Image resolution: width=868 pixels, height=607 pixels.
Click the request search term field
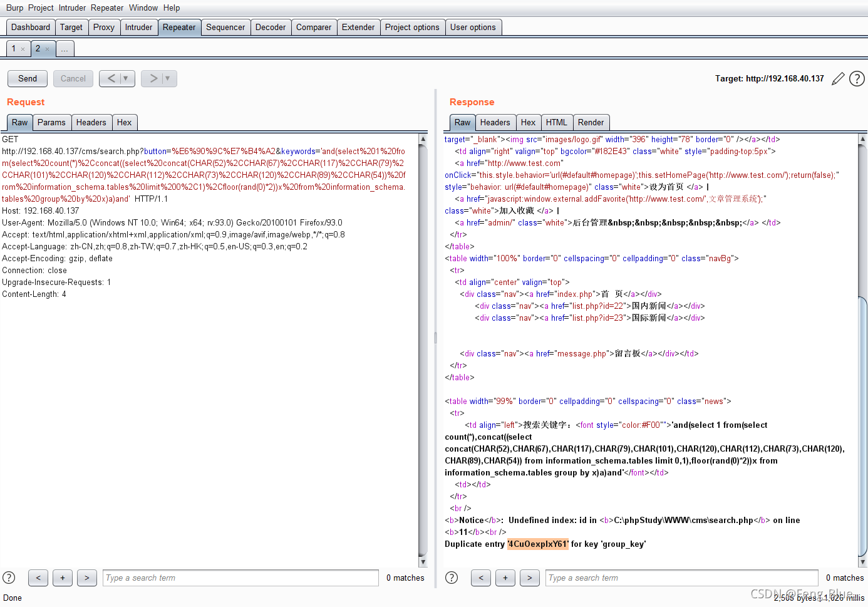(x=240, y=578)
